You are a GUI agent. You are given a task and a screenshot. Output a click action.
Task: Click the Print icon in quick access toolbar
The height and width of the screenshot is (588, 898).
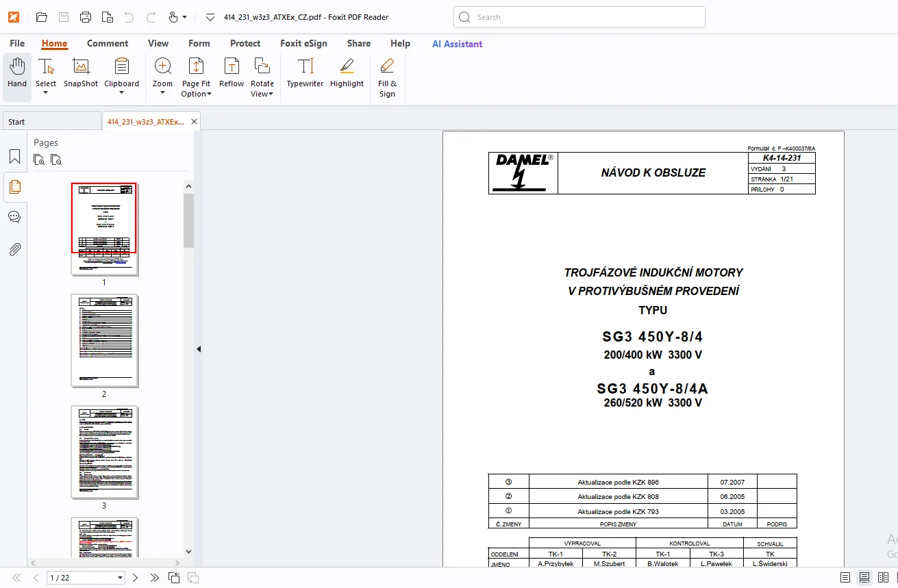85,17
